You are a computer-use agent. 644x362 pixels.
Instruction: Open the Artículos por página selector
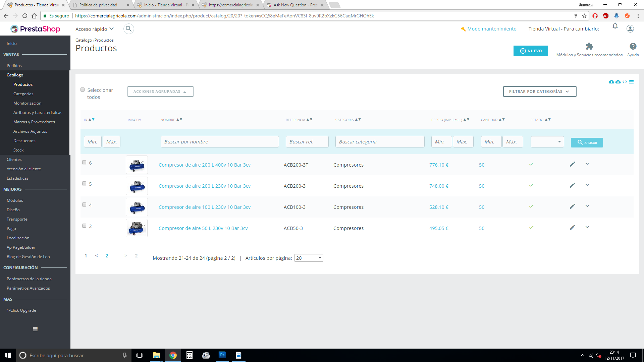click(x=309, y=258)
